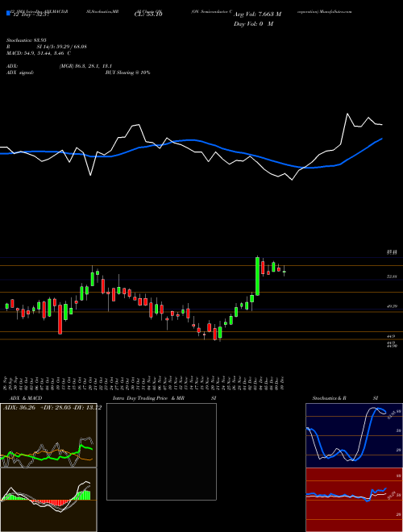Click the 'MACD: 54.9, 51.44, 3.46' line
This screenshot has width=403, height=532.
(36, 53)
